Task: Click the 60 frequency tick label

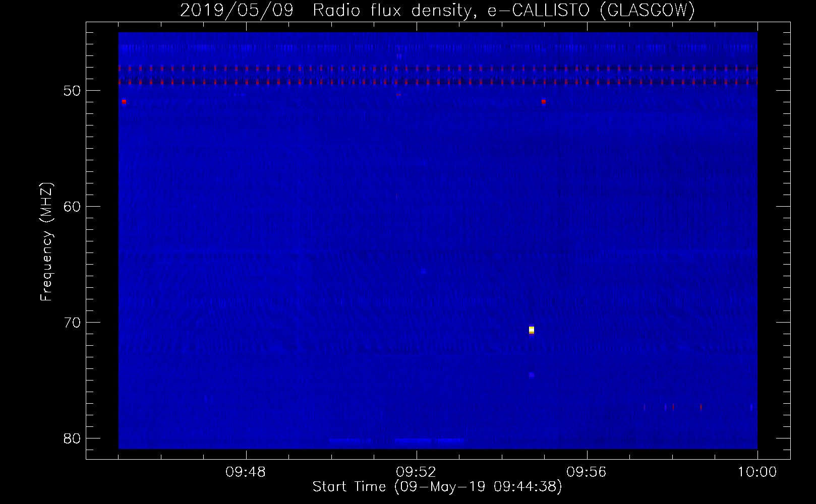Action: 73,207
